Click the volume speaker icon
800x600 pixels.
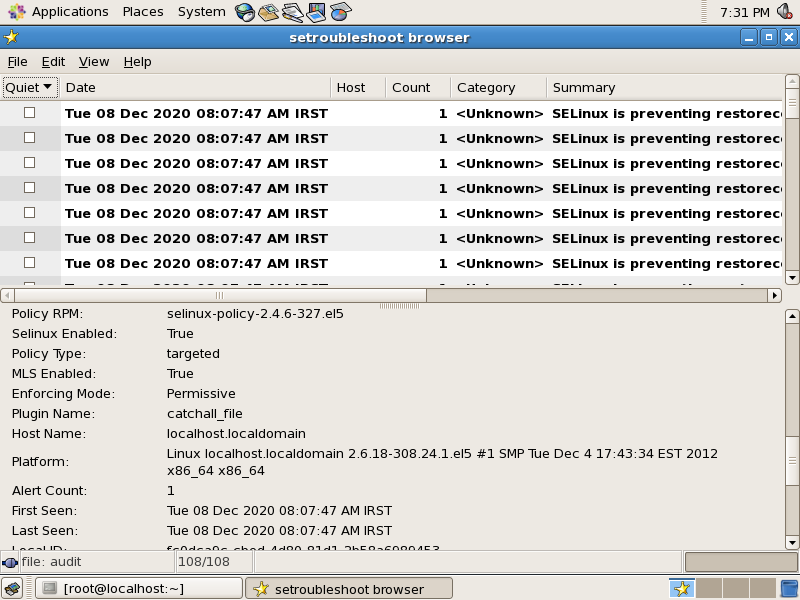coord(785,11)
